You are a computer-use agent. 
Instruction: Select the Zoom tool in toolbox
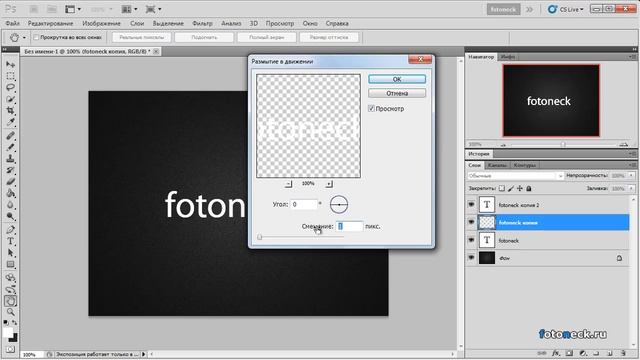pyautogui.click(x=10, y=312)
